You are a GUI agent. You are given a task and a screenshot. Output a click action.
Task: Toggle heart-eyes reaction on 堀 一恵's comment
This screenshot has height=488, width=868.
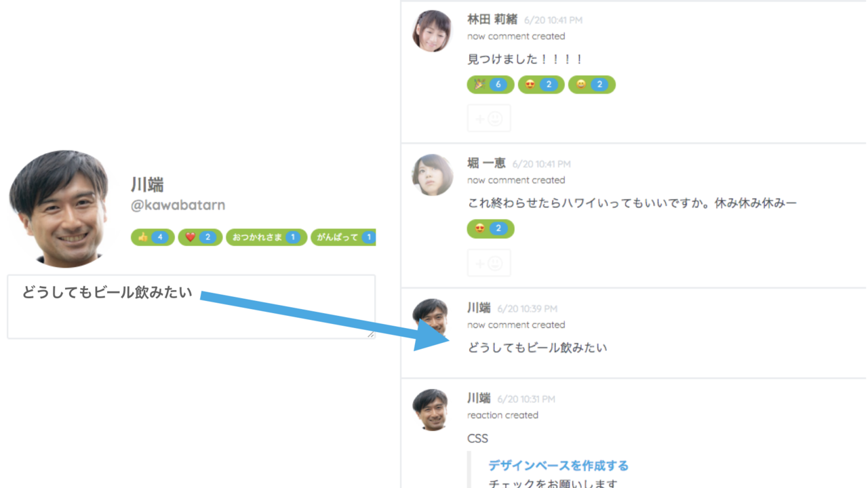(490, 229)
